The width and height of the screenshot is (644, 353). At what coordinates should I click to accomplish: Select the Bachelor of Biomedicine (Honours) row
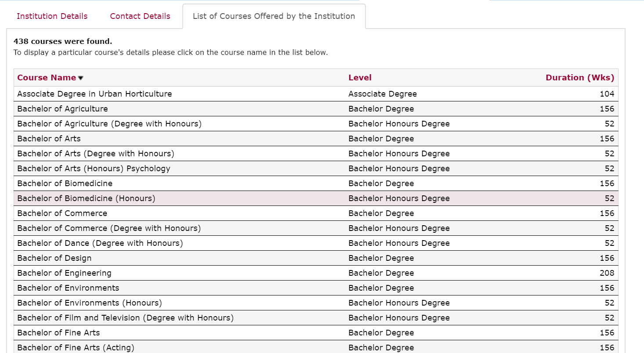click(x=86, y=198)
